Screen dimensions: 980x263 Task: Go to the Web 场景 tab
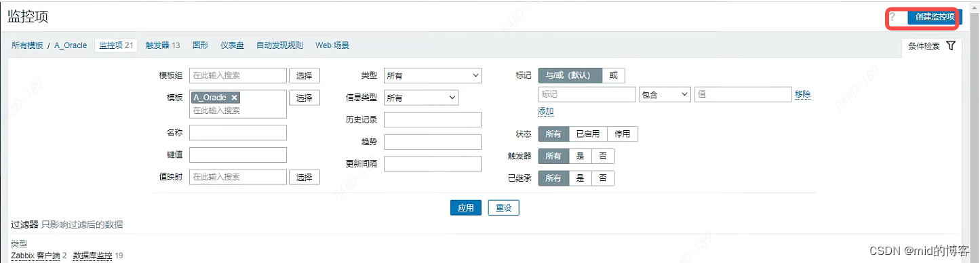(x=332, y=45)
